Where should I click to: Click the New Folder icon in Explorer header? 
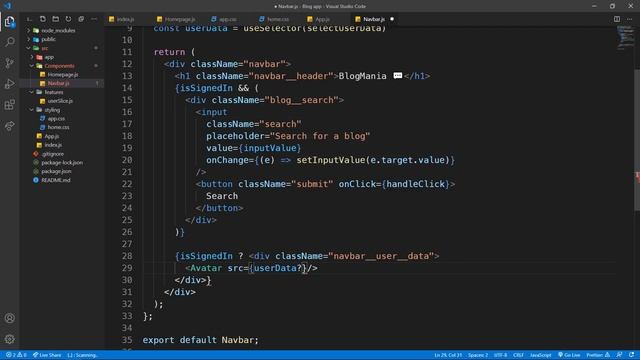point(56,19)
